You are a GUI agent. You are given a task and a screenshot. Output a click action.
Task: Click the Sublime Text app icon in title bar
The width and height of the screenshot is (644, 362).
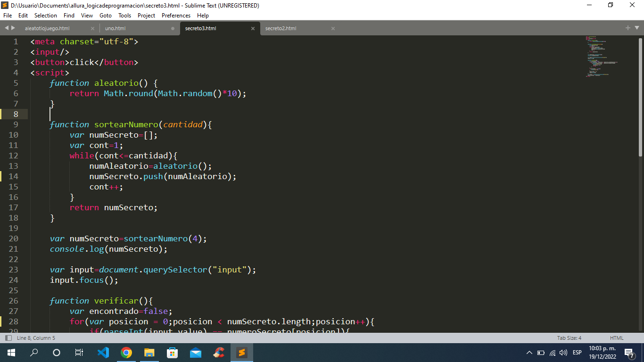pos(5,5)
